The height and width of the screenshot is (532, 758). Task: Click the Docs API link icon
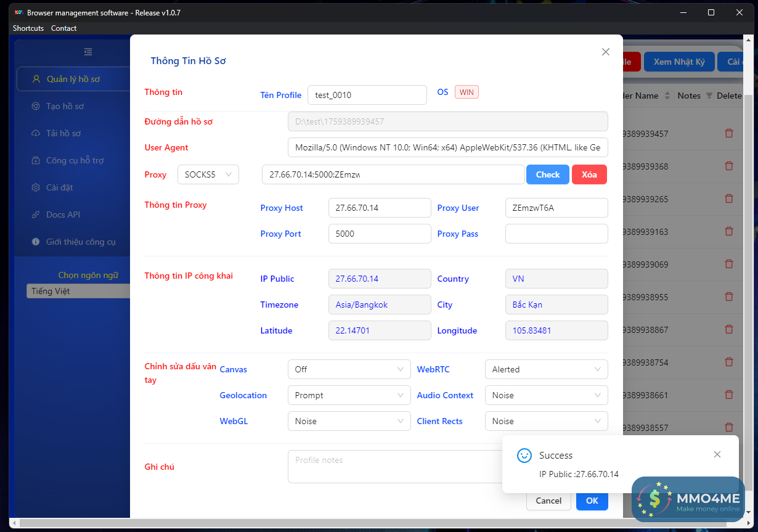click(x=35, y=215)
